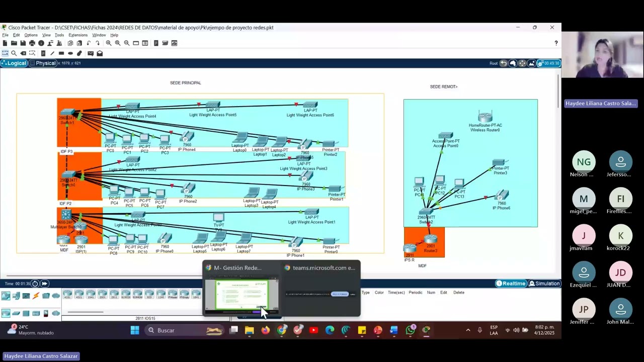644x362 pixels.
Task: Choose the Inspect magnifier tool
Action: 14,53
